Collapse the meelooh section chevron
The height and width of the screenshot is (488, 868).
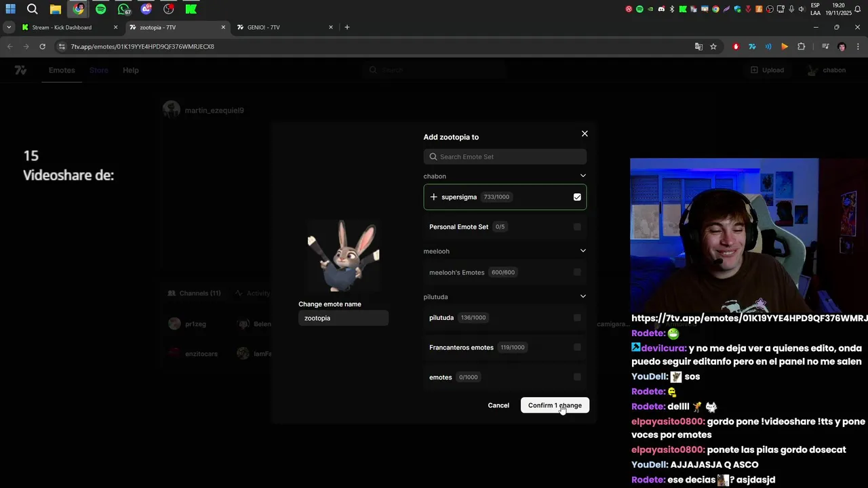pyautogui.click(x=583, y=251)
